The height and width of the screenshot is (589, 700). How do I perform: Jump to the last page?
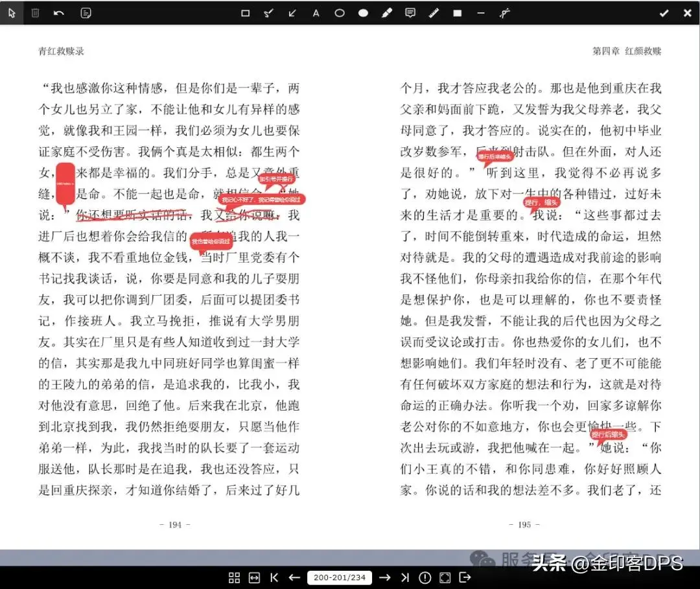click(x=405, y=577)
